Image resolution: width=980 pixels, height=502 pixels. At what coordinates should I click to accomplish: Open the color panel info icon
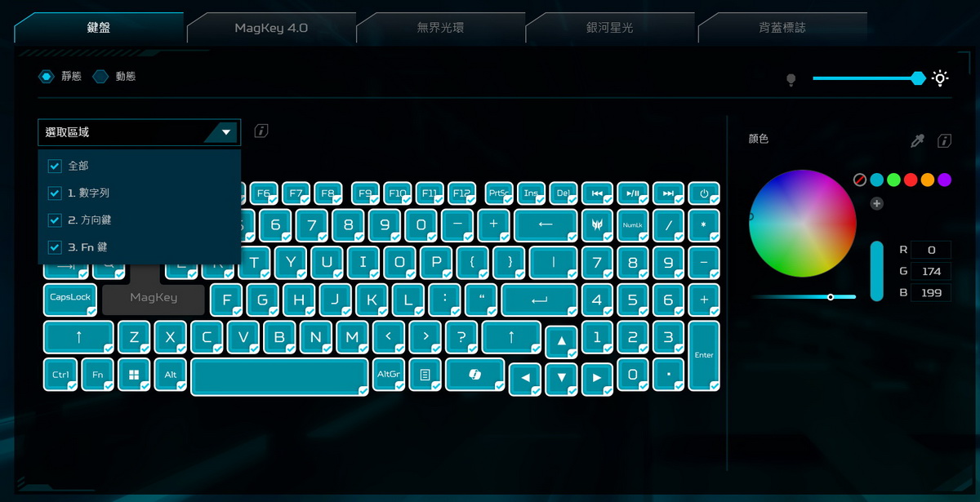(x=944, y=141)
